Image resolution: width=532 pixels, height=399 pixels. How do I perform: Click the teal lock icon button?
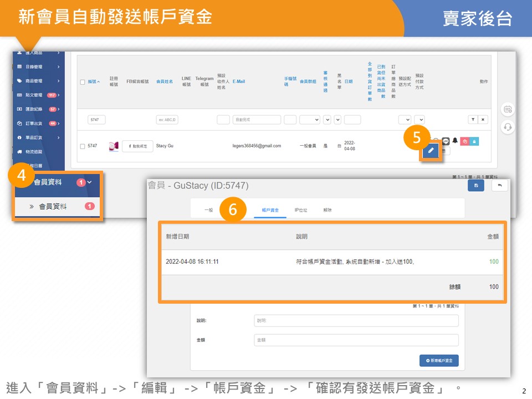pos(474,141)
